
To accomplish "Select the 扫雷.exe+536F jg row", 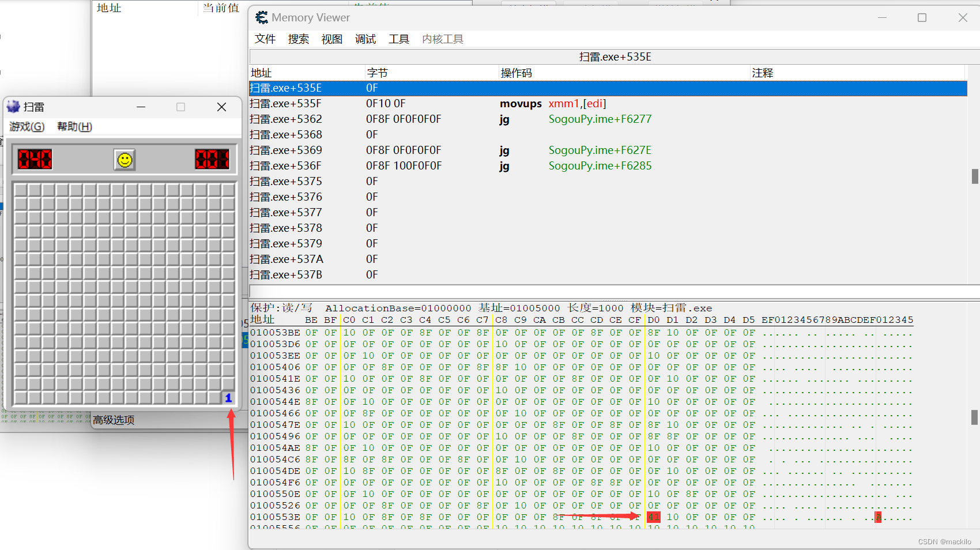I will coord(608,166).
